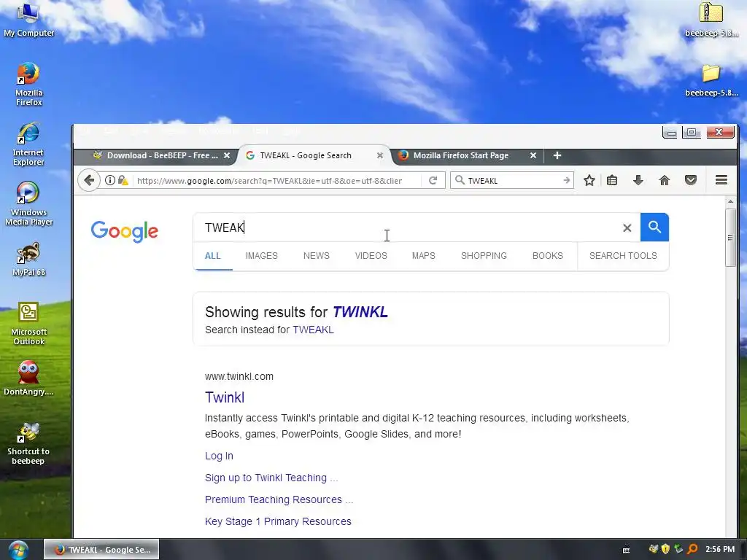Reload the current Google page
This screenshot has height=560, width=747.
pos(433,181)
